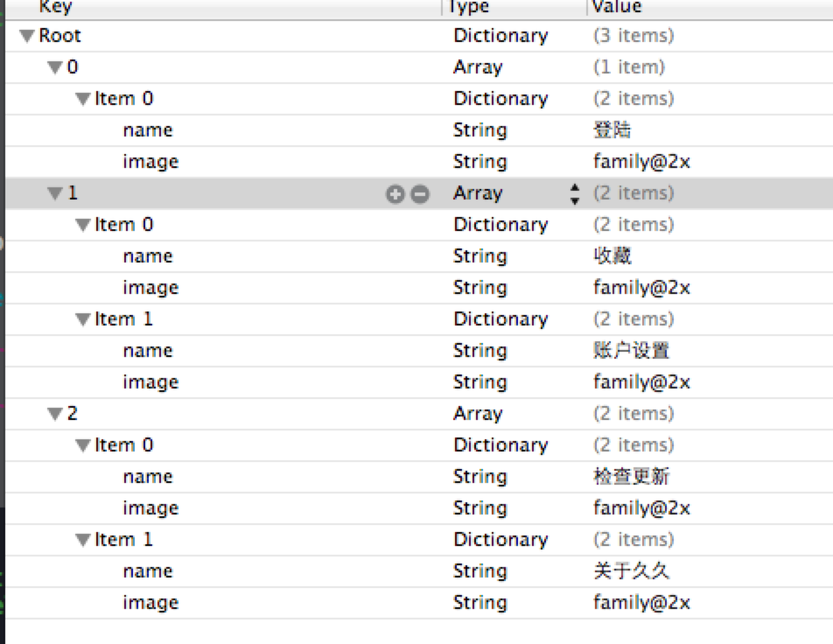Select image key below 关于久久
Viewport: 833px width, 644px height.
pos(150,603)
